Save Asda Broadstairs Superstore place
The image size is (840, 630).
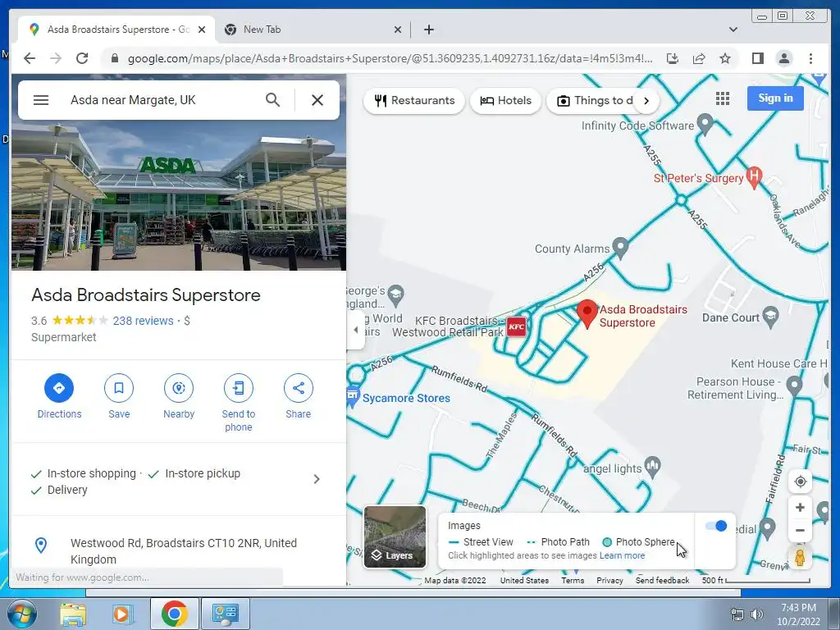point(119,388)
